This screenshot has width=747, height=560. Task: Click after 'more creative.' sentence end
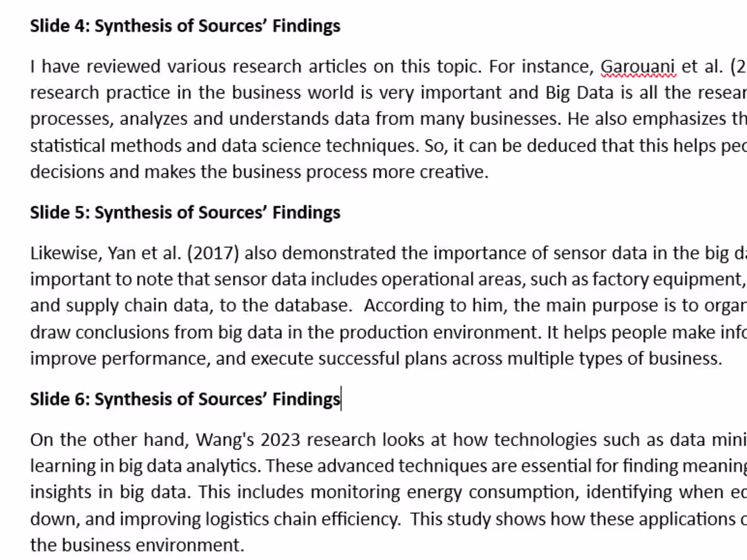click(x=489, y=172)
